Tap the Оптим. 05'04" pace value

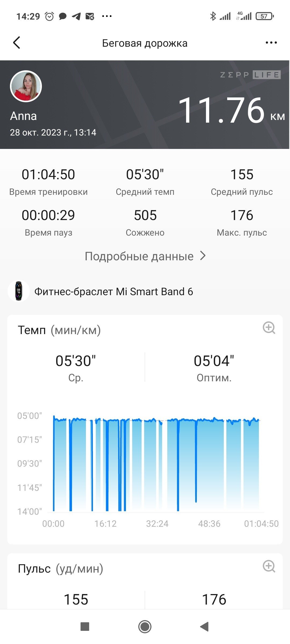click(x=214, y=368)
